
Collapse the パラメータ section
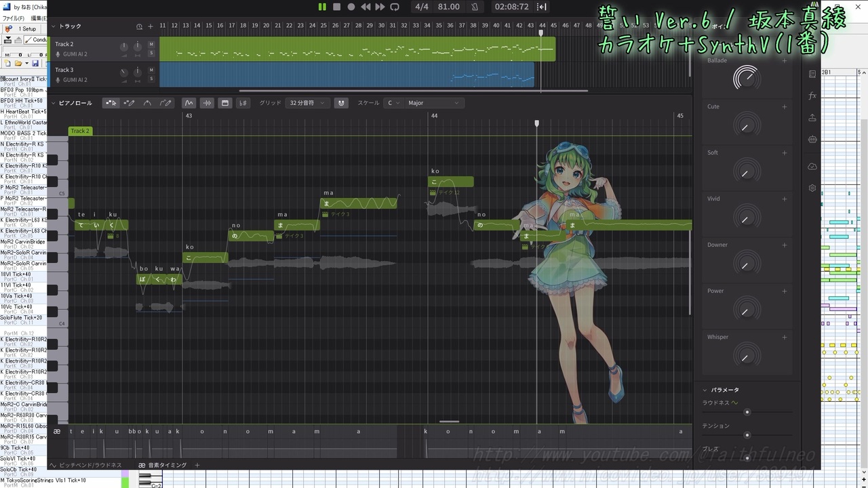pyautogui.click(x=705, y=390)
